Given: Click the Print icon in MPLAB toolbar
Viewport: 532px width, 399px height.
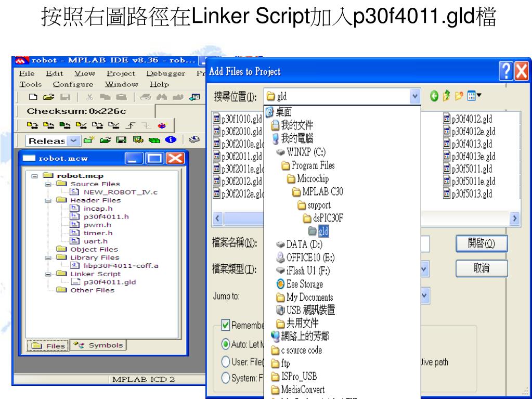Looking at the screenshot, I should [x=146, y=97].
